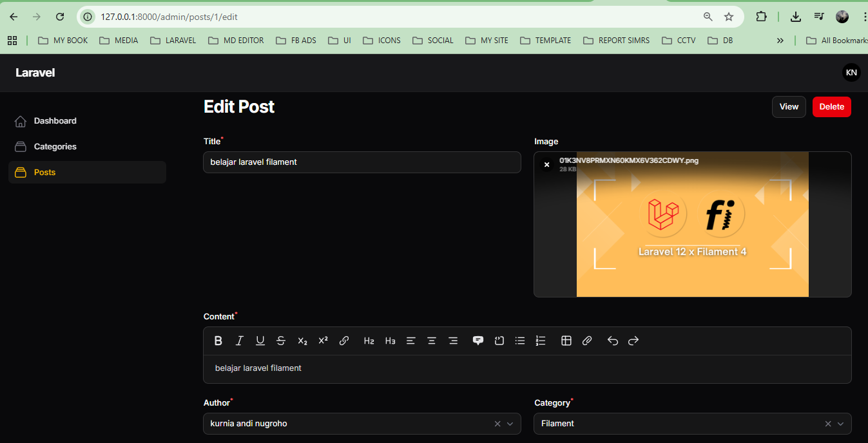The width and height of the screenshot is (868, 443).
Task: Attach a file via the paperclip icon
Action: [587, 341]
